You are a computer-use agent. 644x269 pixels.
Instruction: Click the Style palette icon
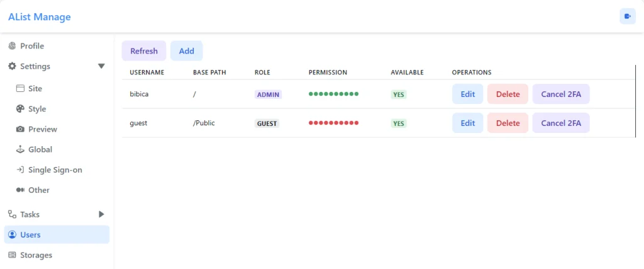[x=20, y=109]
